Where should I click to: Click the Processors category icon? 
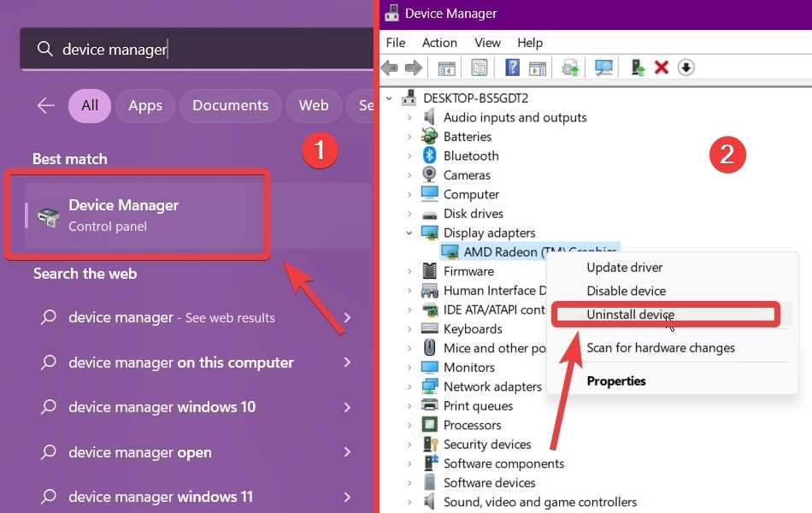(x=429, y=425)
